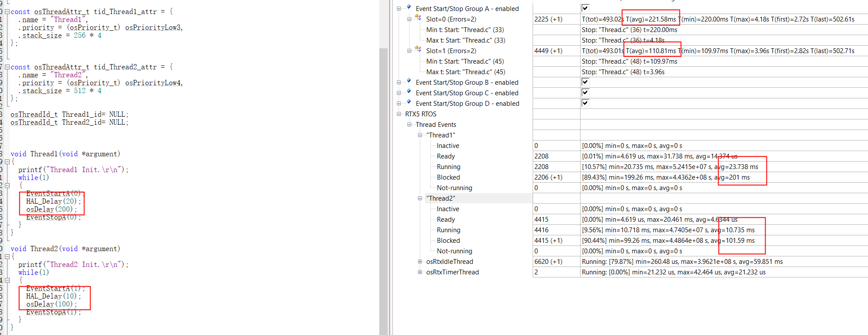Click the "Stop: Thread.c (48) t=3.96s" value
The image size is (868, 335).
(x=623, y=72)
